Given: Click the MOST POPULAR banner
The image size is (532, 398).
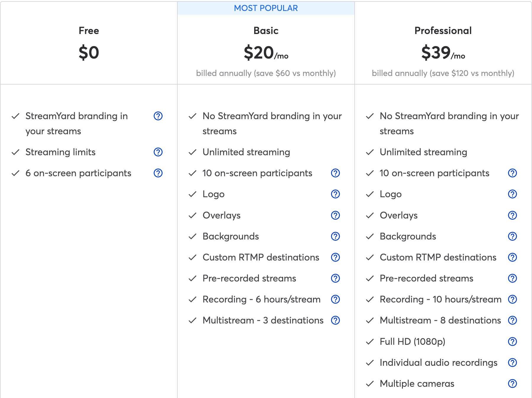Looking at the screenshot, I should [266, 8].
